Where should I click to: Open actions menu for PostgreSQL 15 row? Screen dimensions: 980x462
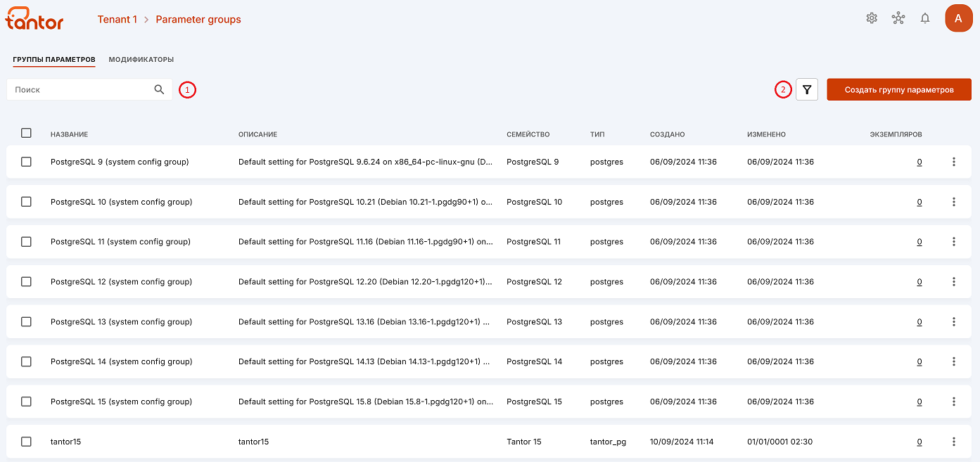coord(954,402)
